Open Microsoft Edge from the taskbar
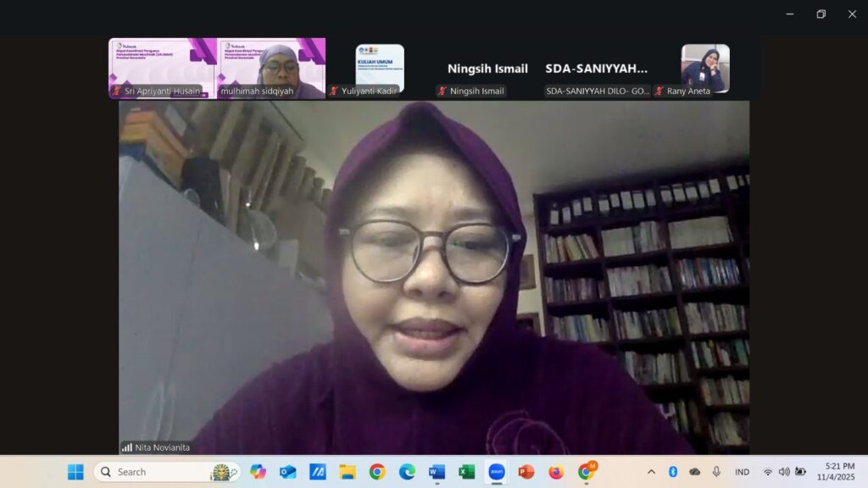 coord(407,472)
